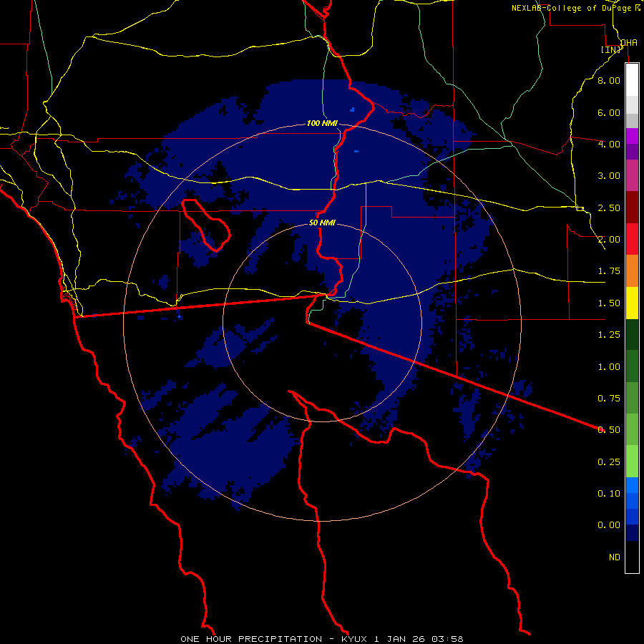Select the 1.25 legend value
Image resolution: width=644 pixels, height=644 pixels.
(x=609, y=335)
